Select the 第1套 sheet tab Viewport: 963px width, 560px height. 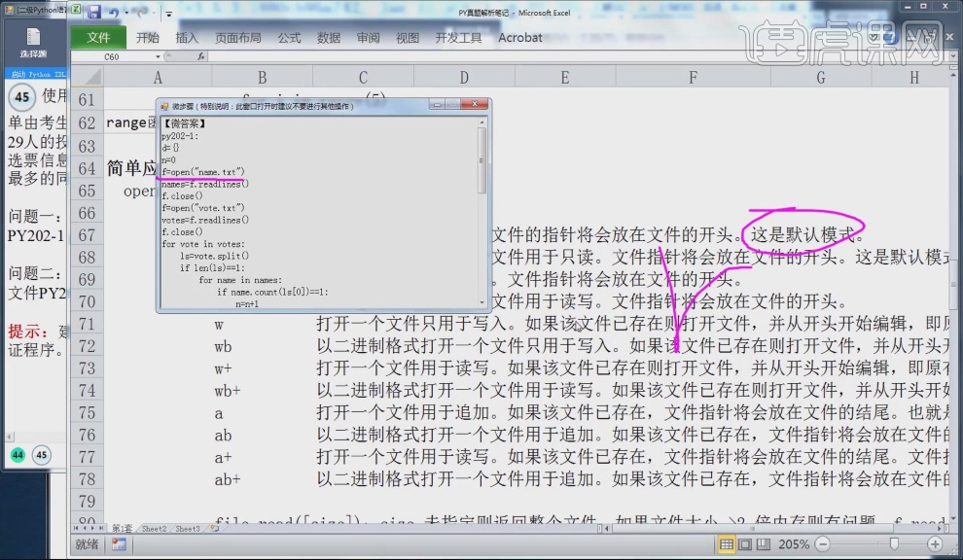point(122,528)
